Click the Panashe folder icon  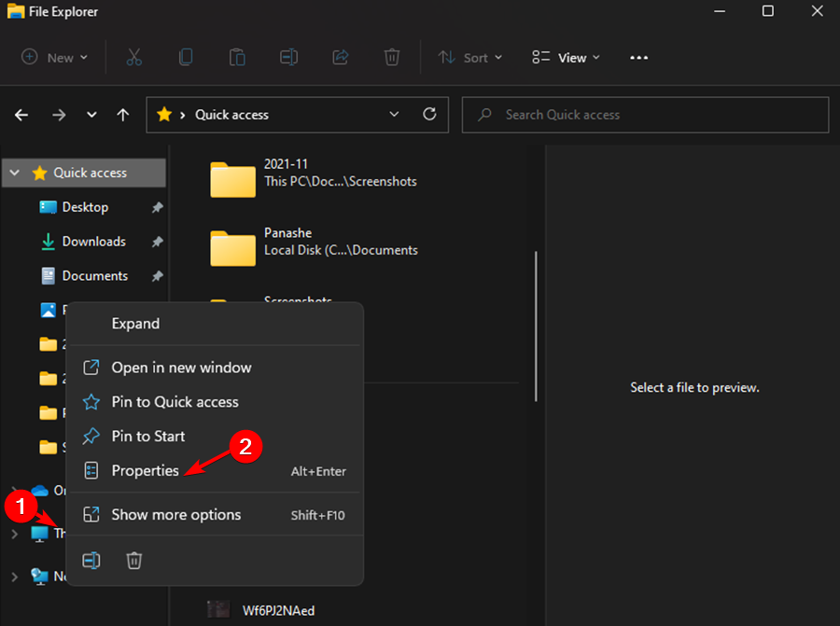click(x=232, y=248)
